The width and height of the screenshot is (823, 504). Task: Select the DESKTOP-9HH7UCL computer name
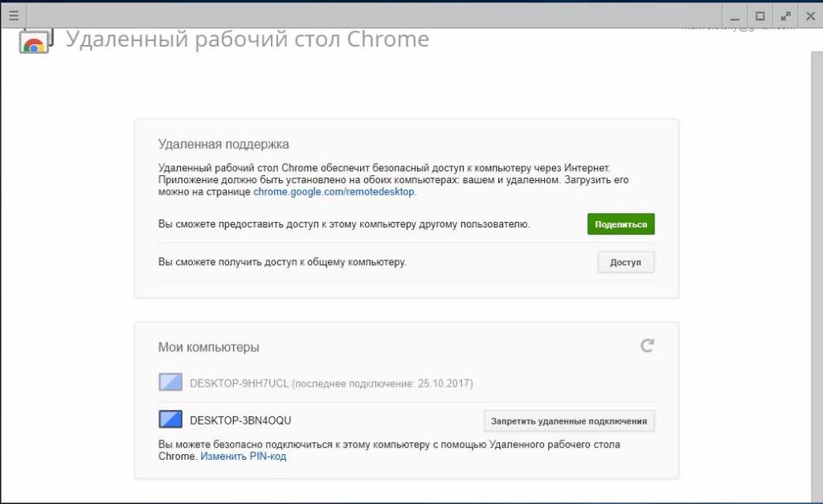point(240,383)
